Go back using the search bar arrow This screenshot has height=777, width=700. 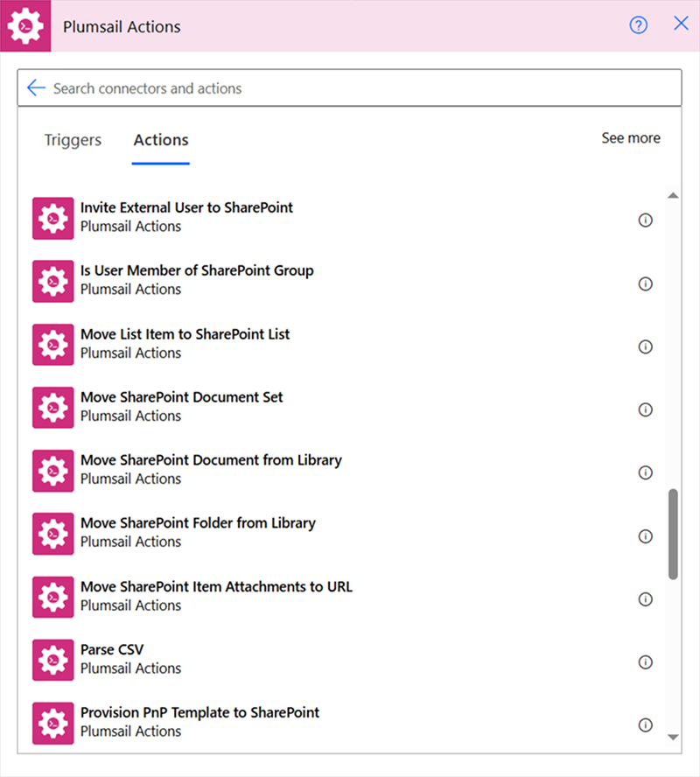tap(36, 87)
